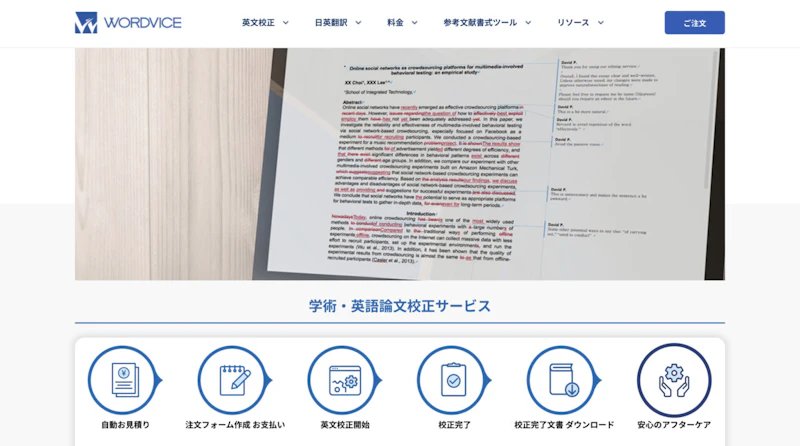This screenshot has height=446, width=800.
Task: Expand the 参考文献書式ツール chevron
Action: [528, 22]
